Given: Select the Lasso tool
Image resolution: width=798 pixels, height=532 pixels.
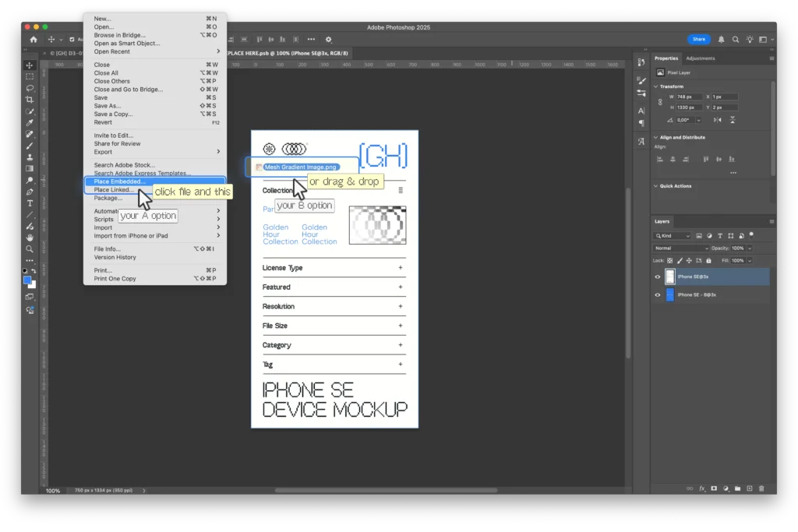Looking at the screenshot, I should (30, 88).
